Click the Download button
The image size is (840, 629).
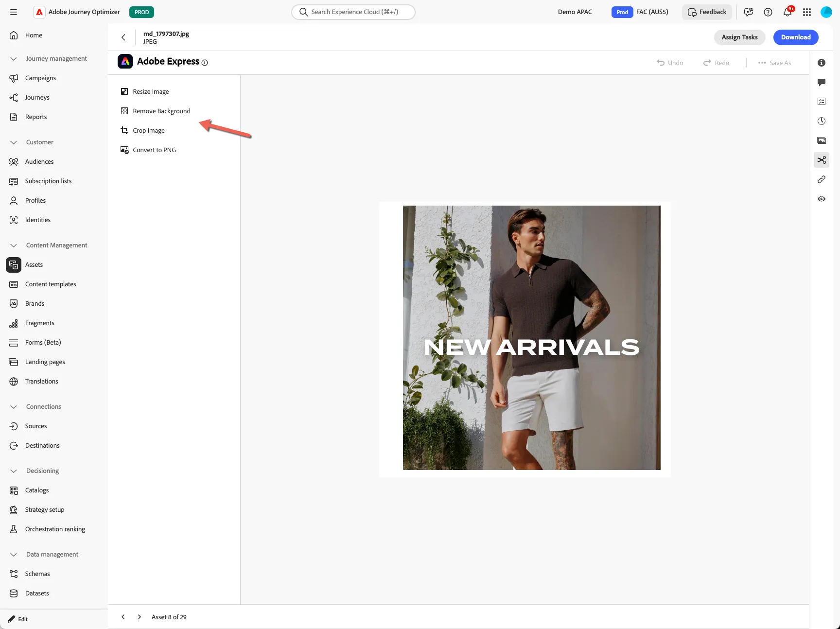click(796, 37)
